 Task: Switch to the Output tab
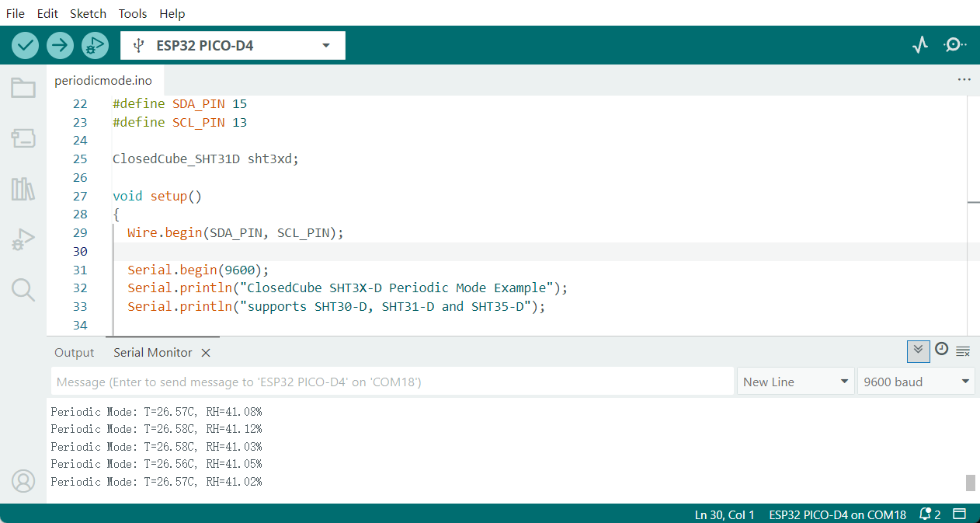pyautogui.click(x=74, y=352)
